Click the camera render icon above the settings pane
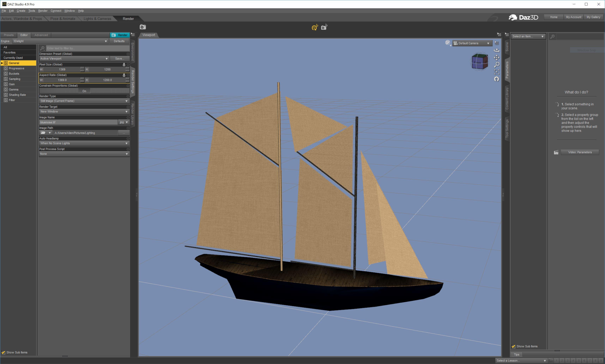Image resolution: width=605 pixels, height=364 pixels. (143, 27)
